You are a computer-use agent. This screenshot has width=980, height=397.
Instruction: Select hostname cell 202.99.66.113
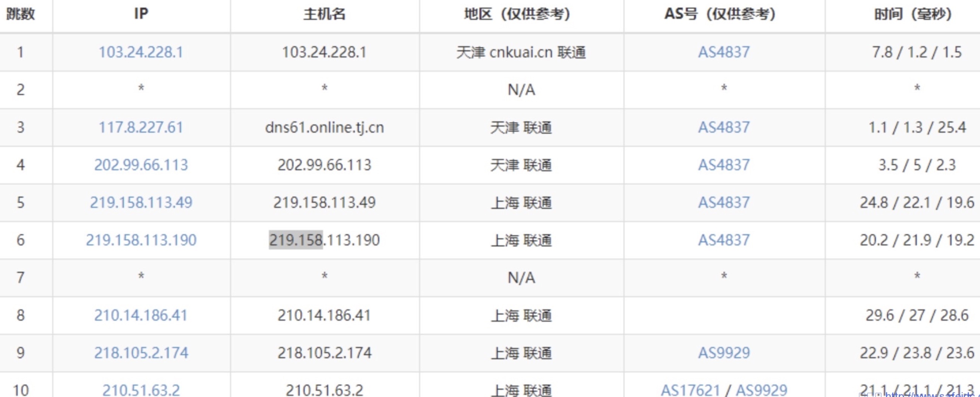point(324,165)
